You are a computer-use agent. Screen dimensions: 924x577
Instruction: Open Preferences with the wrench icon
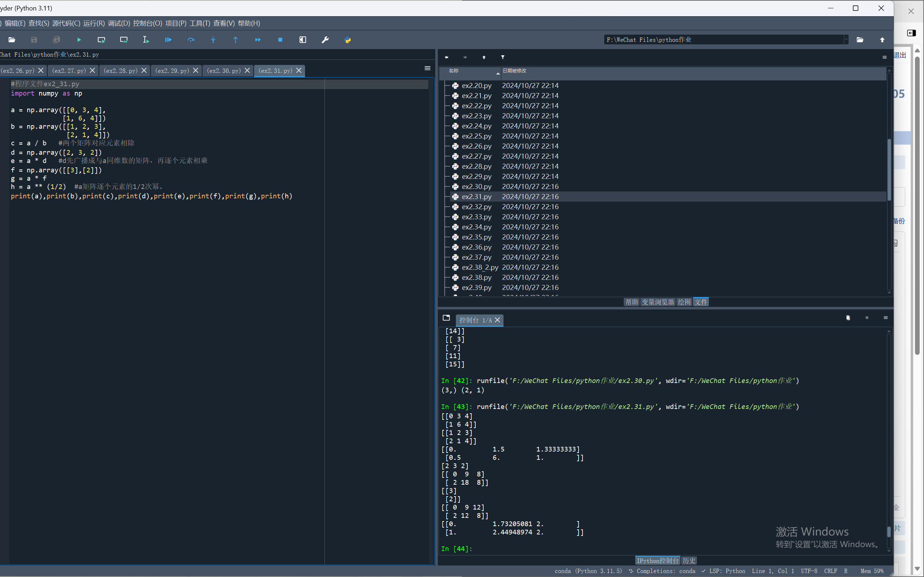pyautogui.click(x=325, y=40)
